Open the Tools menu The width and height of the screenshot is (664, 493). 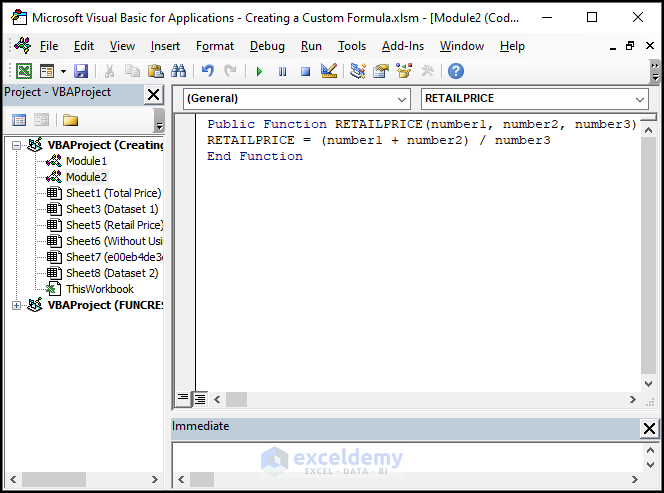click(351, 46)
